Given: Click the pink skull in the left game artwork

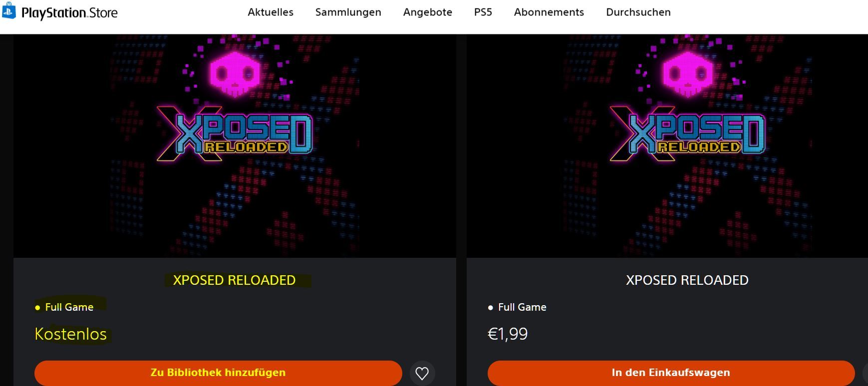Looking at the screenshot, I should (x=235, y=75).
